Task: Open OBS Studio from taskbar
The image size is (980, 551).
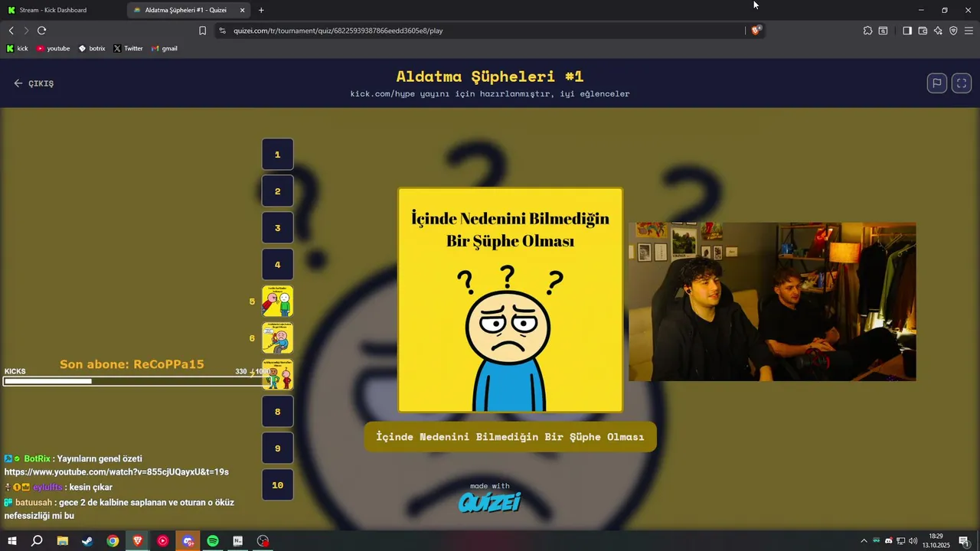Action: (x=263, y=541)
